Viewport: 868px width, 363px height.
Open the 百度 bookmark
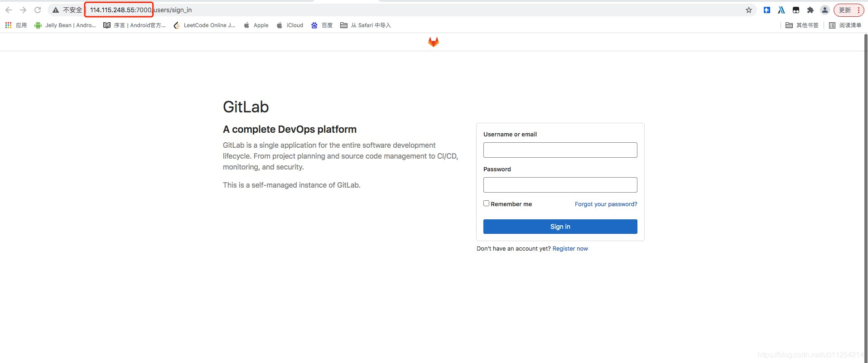click(322, 25)
